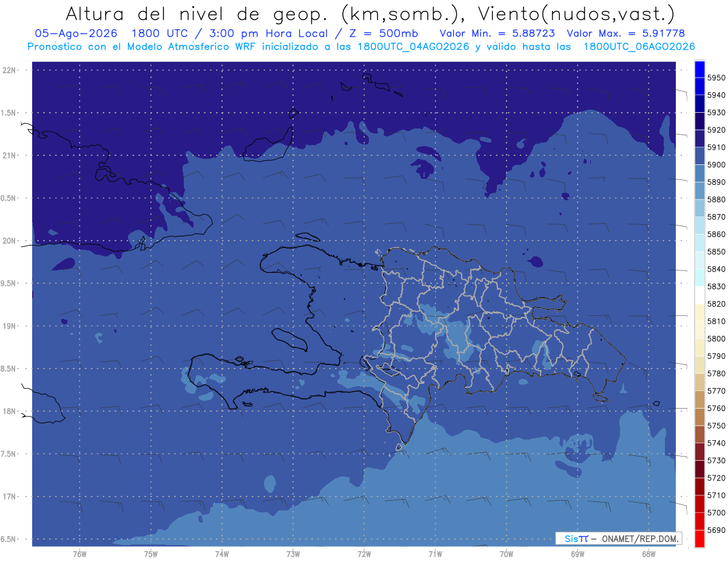This screenshot has height=562, width=728.
Task: Click the '5750' color bar label
Action: 716,426
